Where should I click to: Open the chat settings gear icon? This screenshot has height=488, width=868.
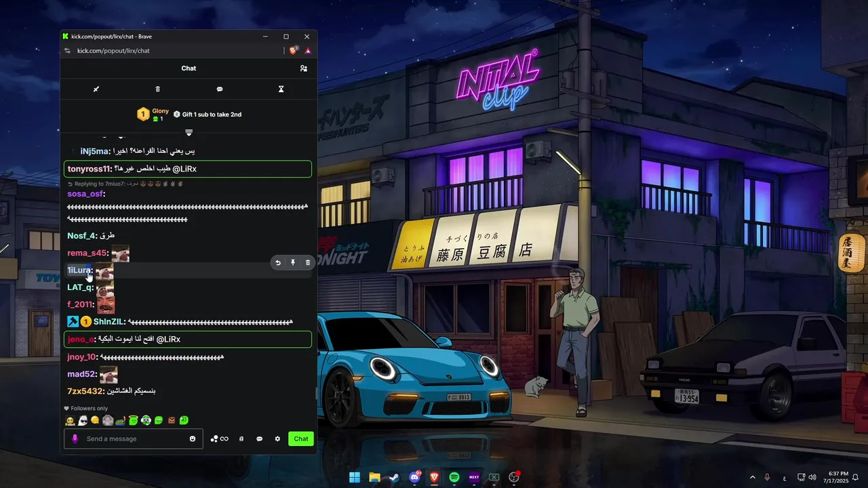point(277,439)
